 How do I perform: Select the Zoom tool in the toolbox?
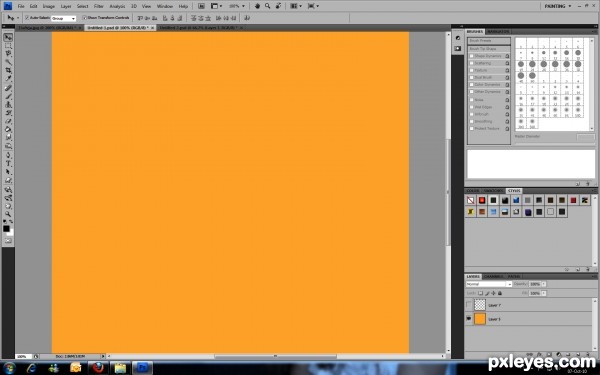pos(8,214)
